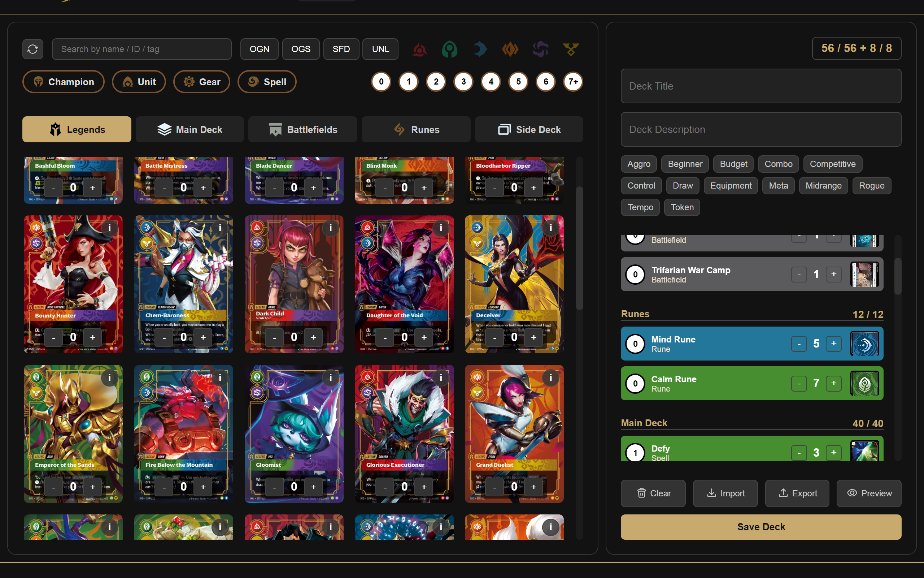Increase Mind Rune count in deck list
The width and height of the screenshot is (924, 578).
(x=834, y=344)
